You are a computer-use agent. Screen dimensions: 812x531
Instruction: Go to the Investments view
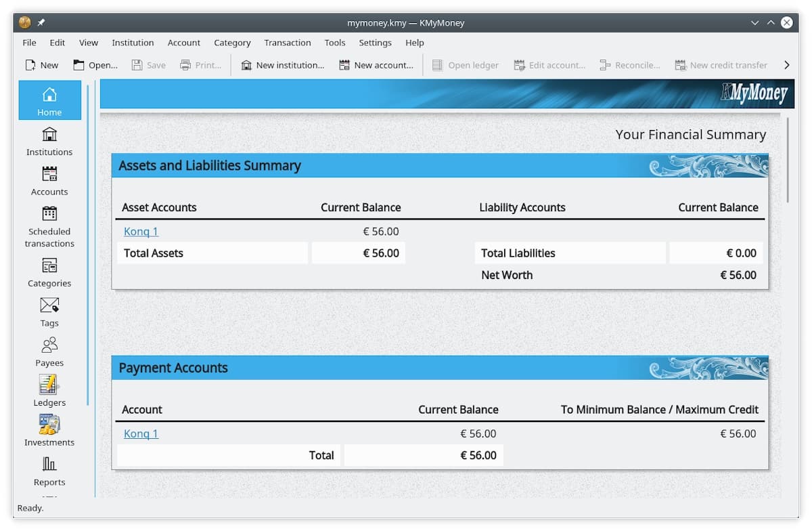click(x=49, y=431)
